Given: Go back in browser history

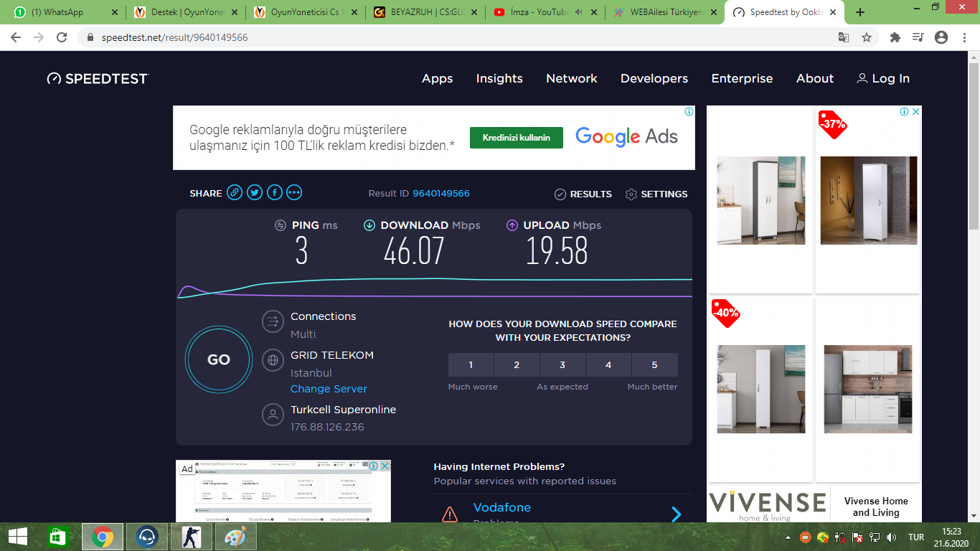Looking at the screenshot, I should [16, 37].
